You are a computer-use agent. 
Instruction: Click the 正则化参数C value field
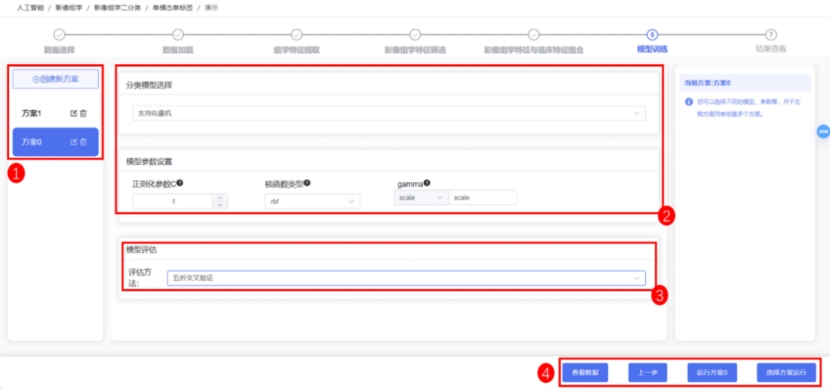[x=173, y=201]
